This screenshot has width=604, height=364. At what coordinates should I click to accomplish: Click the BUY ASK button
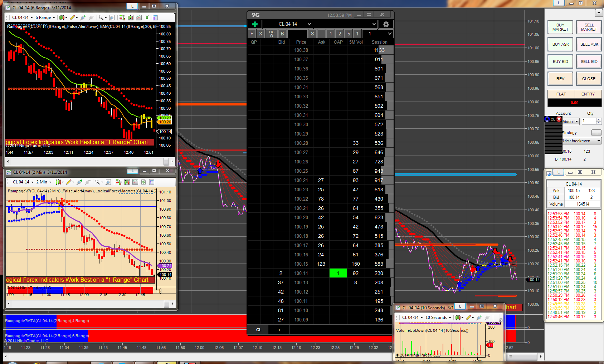[x=560, y=44]
